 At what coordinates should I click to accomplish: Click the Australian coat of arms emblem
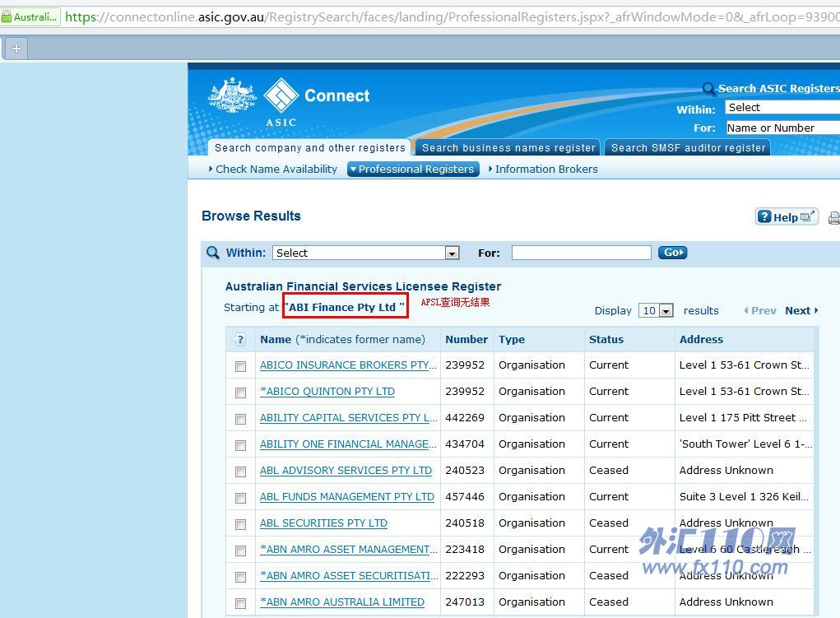(232, 95)
